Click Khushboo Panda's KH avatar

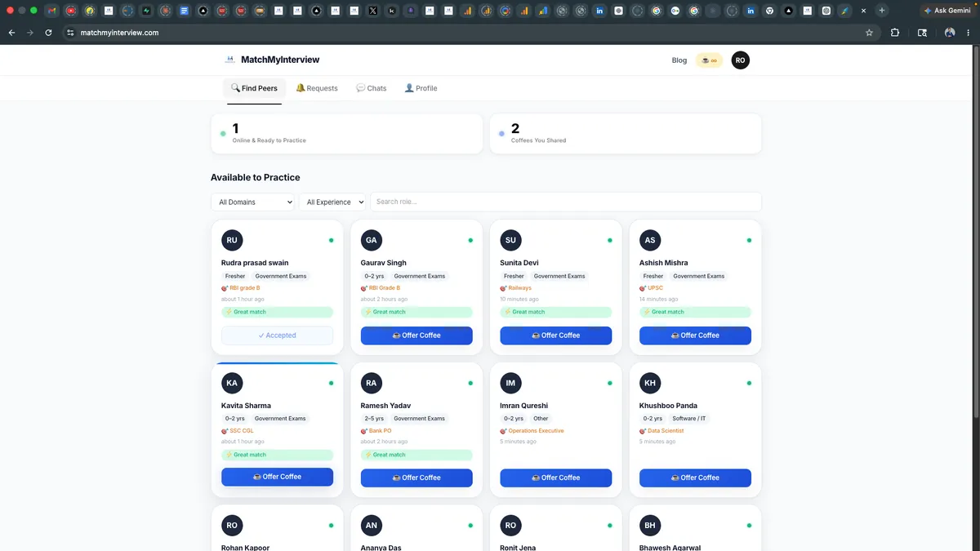(650, 383)
